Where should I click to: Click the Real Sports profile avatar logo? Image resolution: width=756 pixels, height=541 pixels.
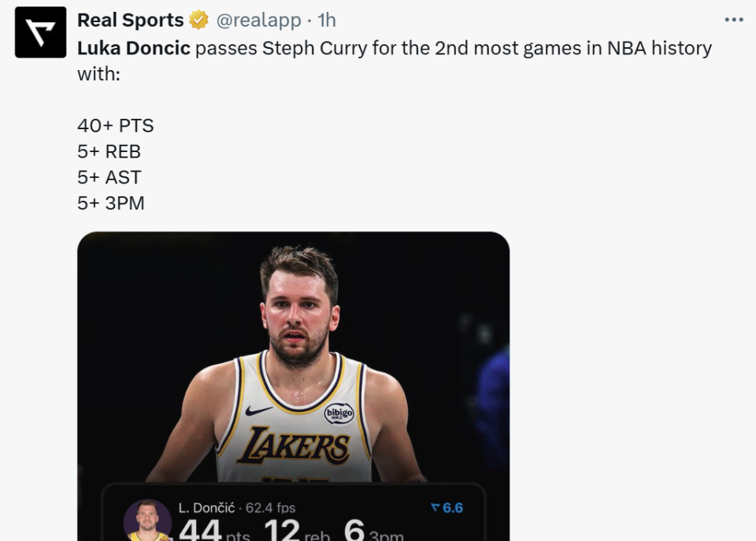pyautogui.click(x=40, y=32)
